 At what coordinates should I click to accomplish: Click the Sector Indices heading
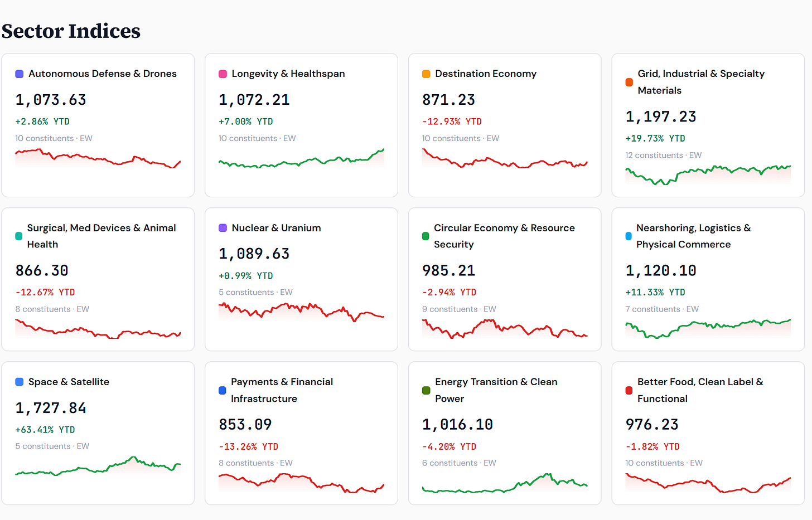[x=71, y=31]
